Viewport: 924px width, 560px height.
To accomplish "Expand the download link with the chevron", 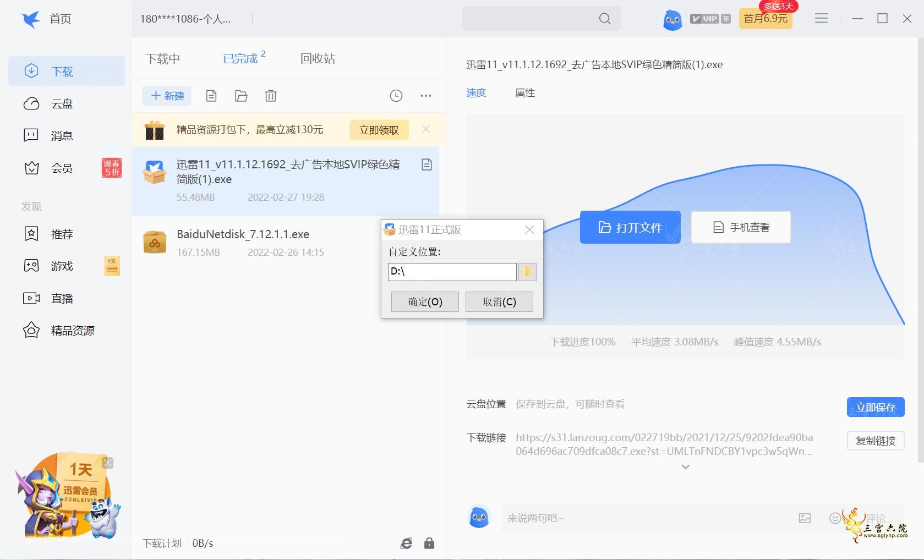I will coord(685,467).
